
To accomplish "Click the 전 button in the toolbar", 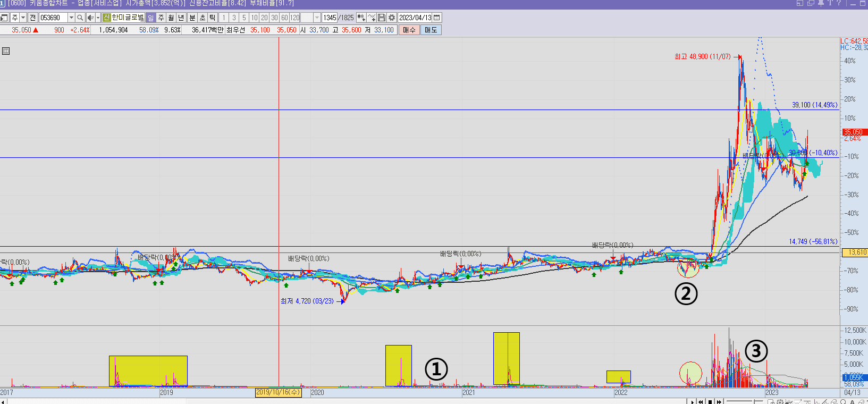I will pyautogui.click(x=32, y=18).
